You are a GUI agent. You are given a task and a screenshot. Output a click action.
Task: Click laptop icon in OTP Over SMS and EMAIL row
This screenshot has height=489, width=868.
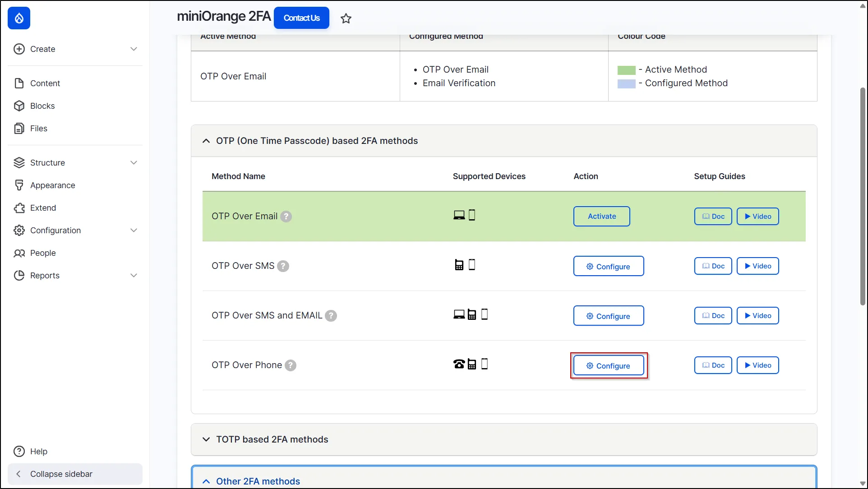[459, 314]
